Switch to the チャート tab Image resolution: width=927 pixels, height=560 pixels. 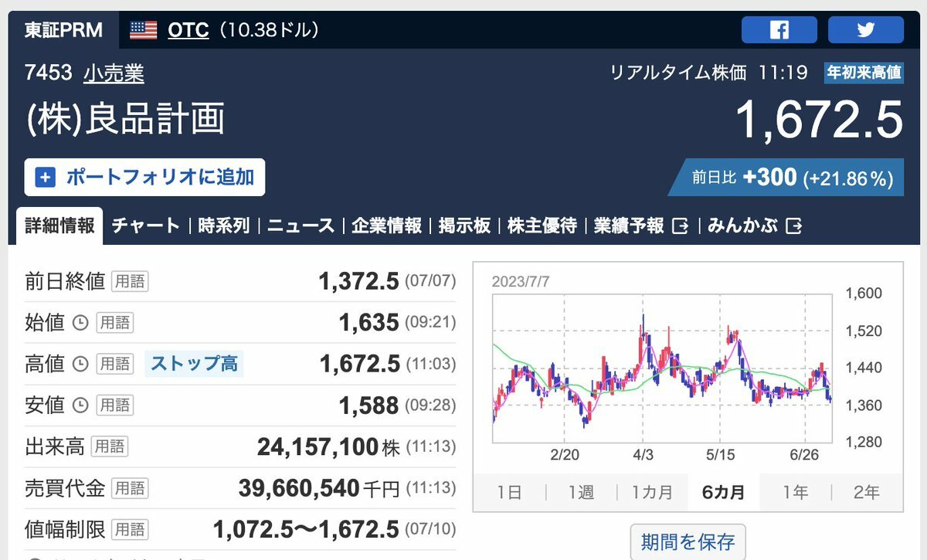coord(146,226)
